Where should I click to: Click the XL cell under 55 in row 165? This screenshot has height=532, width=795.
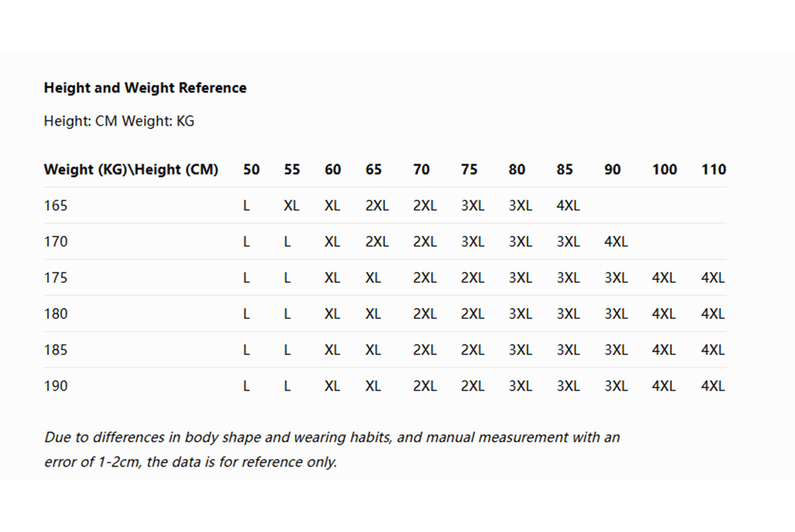click(292, 206)
